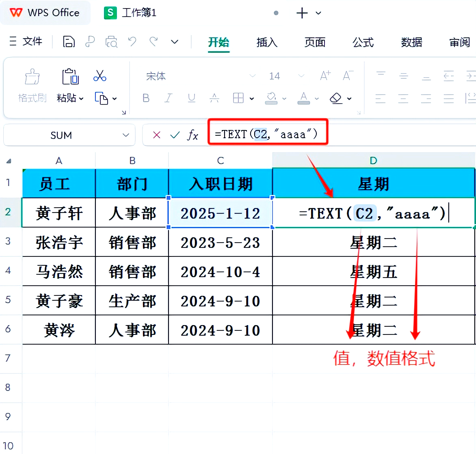The width and height of the screenshot is (476, 454).
Task: Click the cell borders icon
Action: coord(238,98)
